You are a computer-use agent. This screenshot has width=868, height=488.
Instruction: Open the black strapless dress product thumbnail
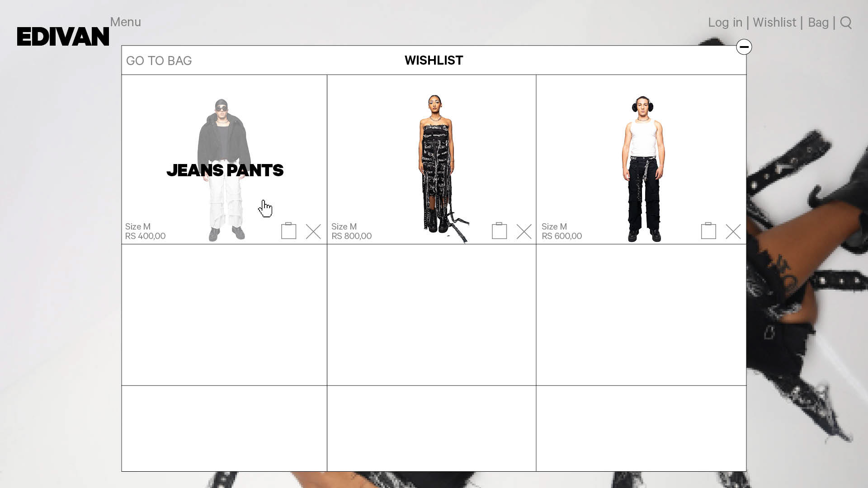coord(436,167)
